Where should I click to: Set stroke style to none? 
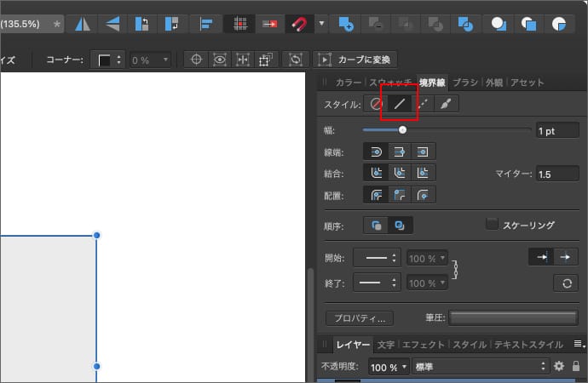coord(375,105)
